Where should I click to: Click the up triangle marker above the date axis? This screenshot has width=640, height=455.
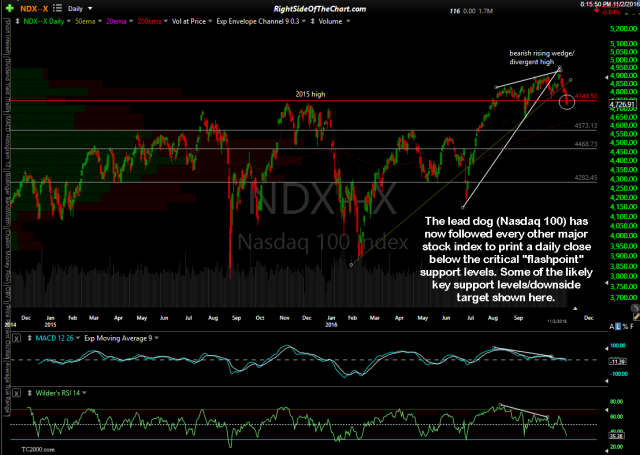(575, 309)
